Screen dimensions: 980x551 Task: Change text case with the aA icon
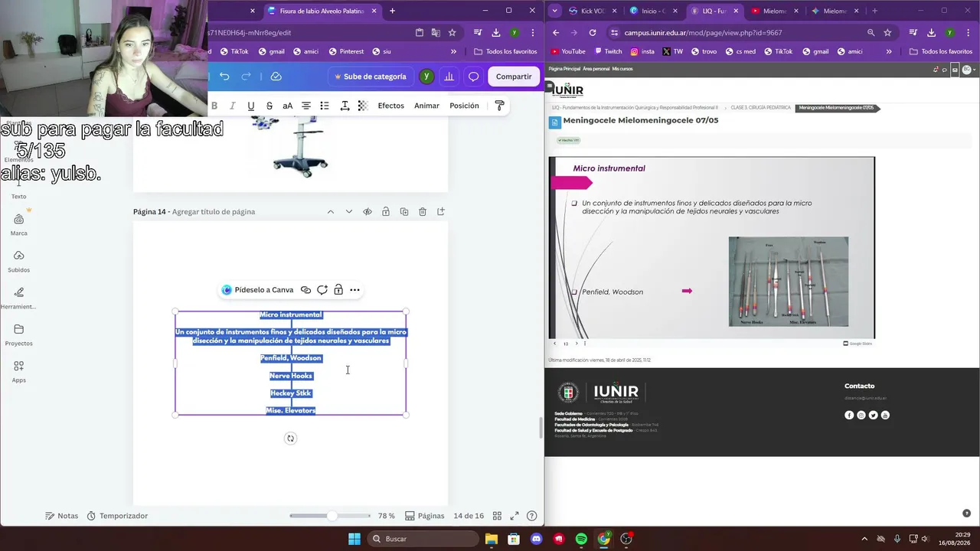[288, 106]
